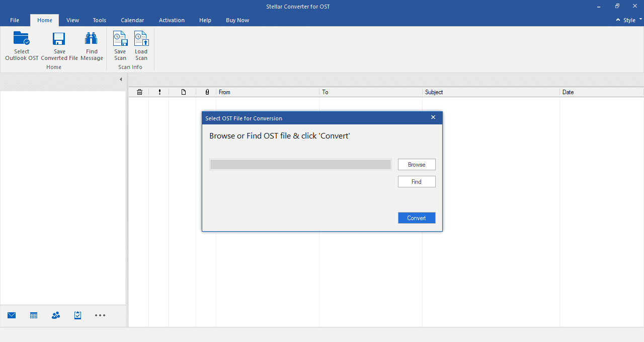
Task: Click the Buy Now tab
Action: point(237,20)
